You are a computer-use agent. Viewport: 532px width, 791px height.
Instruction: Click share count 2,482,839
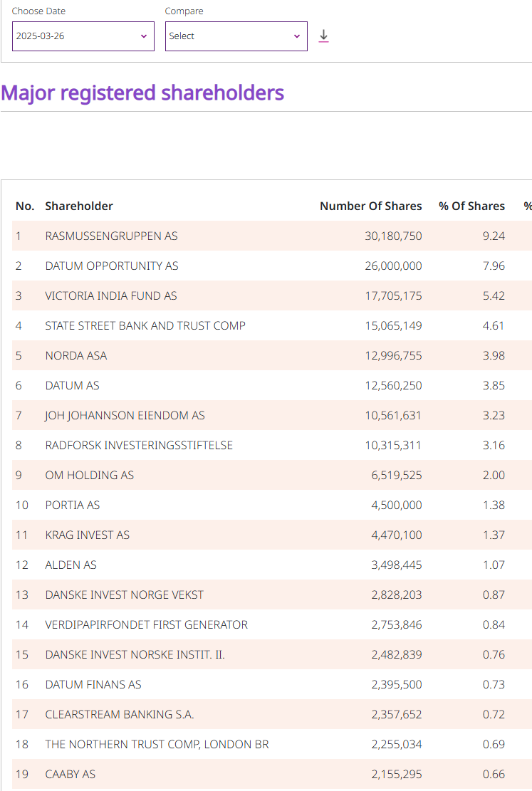point(397,654)
